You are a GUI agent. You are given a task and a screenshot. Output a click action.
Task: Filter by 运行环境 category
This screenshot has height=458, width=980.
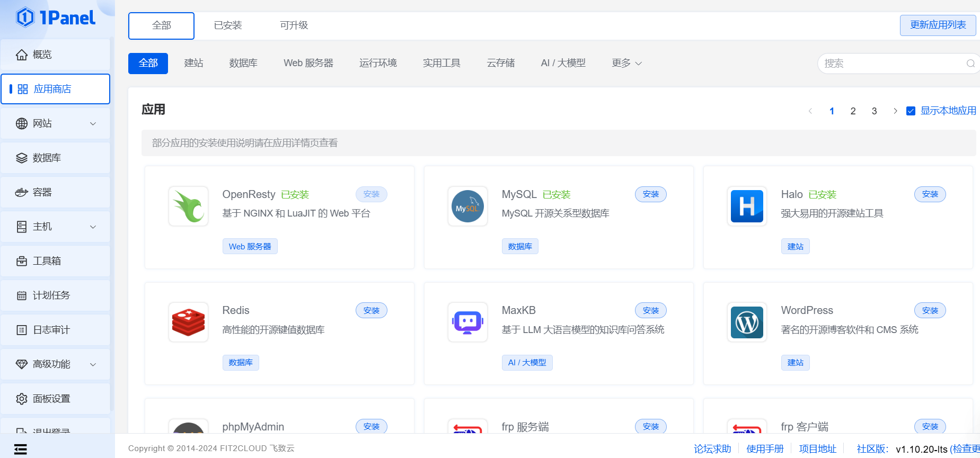[378, 63]
